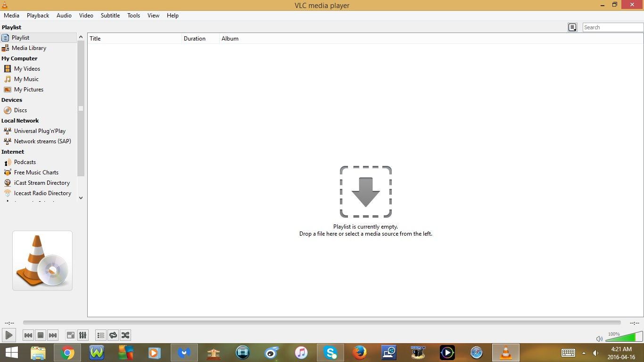
Task: Open My Music from My Computer section
Action: (26, 79)
